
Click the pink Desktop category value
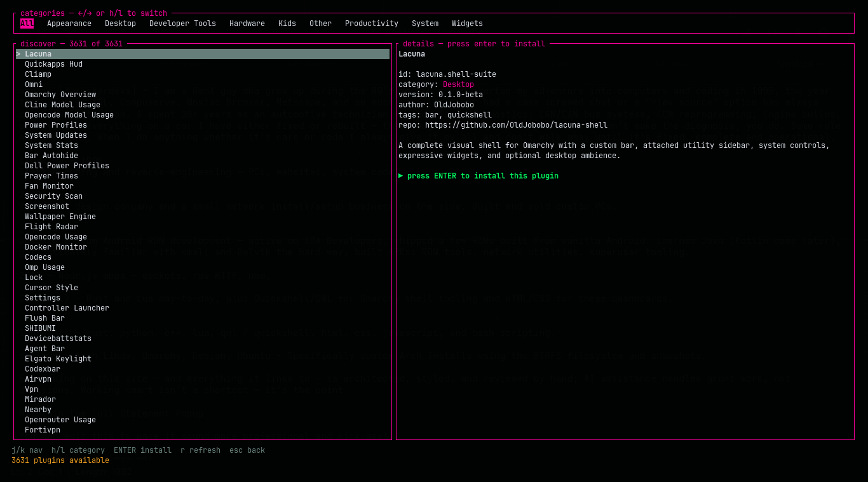tap(458, 84)
